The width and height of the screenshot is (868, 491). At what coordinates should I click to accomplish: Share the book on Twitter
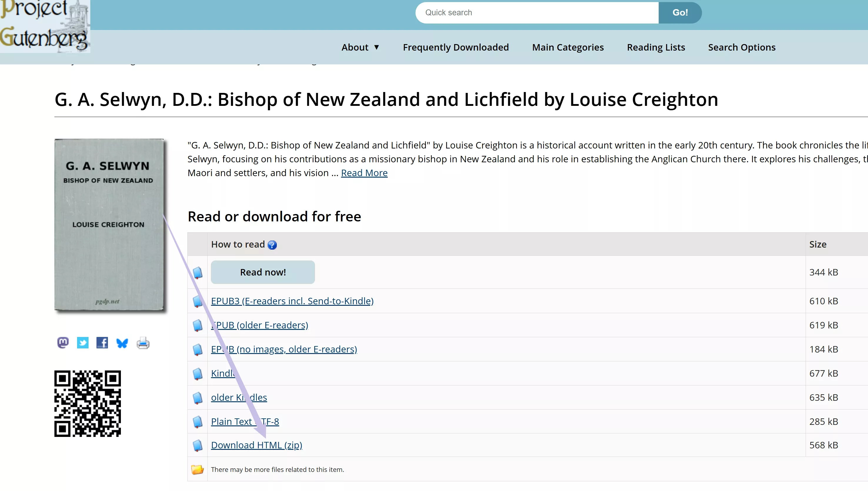[x=83, y=343]
